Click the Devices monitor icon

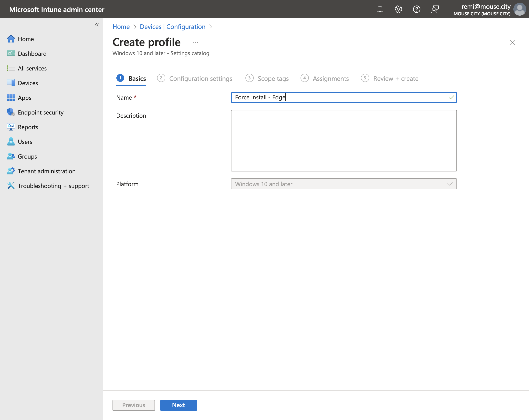pos(11,83)
